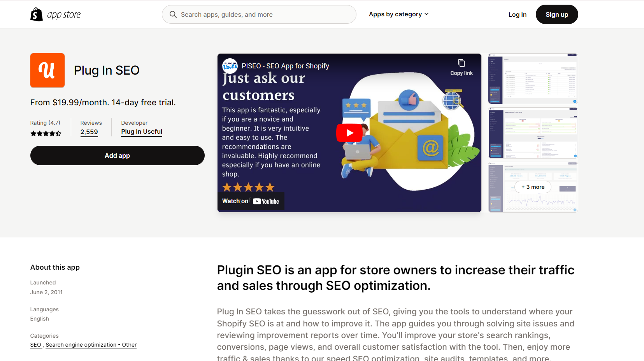Click the chevron arrow beside Apps by category

pyautogui.click(x=426, y=14)
